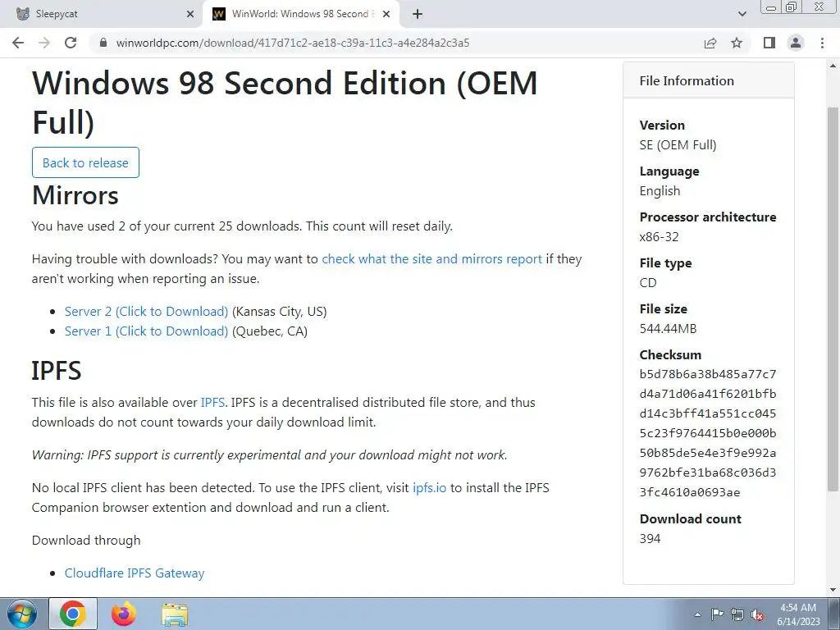The image size is (840, 630).
Task: Close the WinWorld tab
Action: [387, 14]
